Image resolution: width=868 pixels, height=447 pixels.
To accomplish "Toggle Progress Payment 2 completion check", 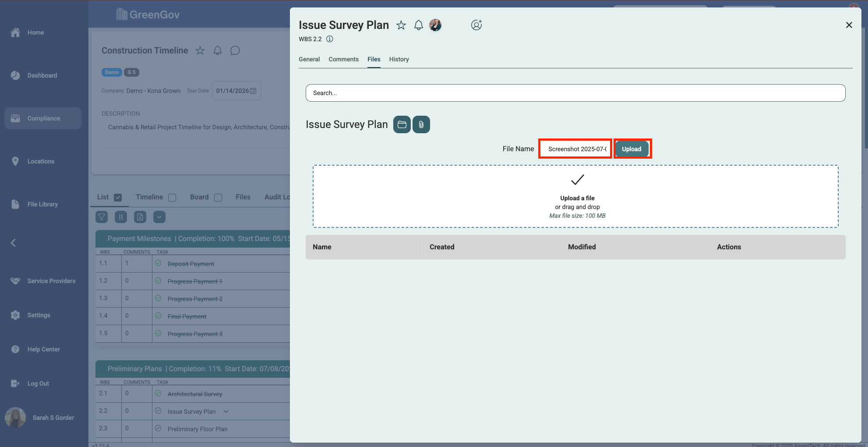I will pyautogui.click(x=158, y=298).
